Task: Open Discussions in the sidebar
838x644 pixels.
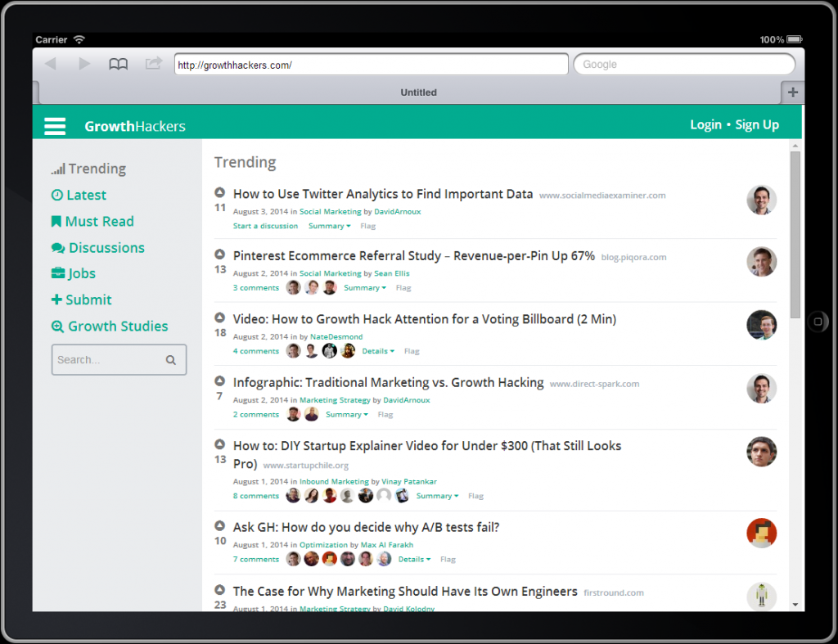Action: coord(98,247)
